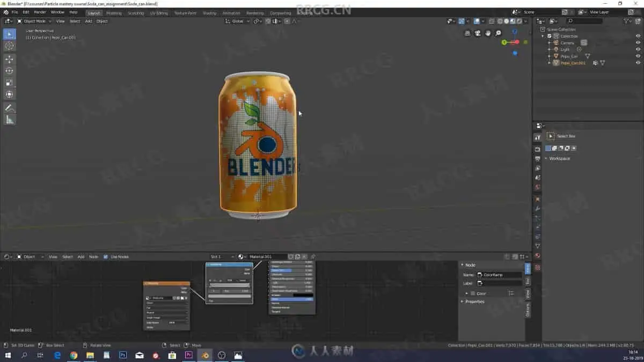Screen dimensions: 644x362
Task: Open the viewport Add menu
Action: tap(89, 21)
